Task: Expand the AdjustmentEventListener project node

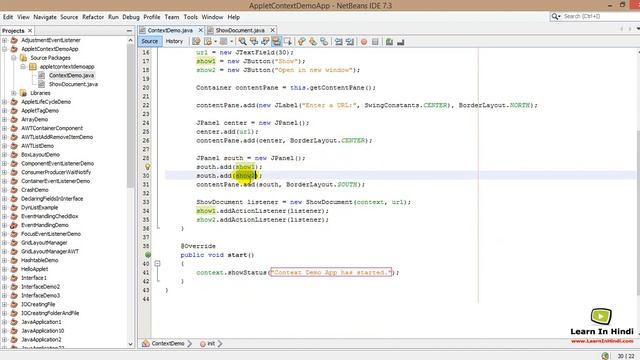Action: (4, 40)
